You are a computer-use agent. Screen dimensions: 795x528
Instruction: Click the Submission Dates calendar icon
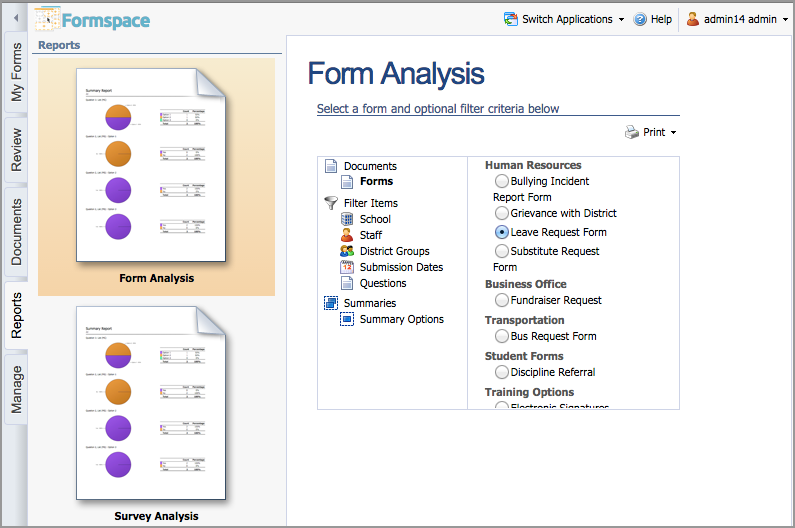(x=347, y=267)
